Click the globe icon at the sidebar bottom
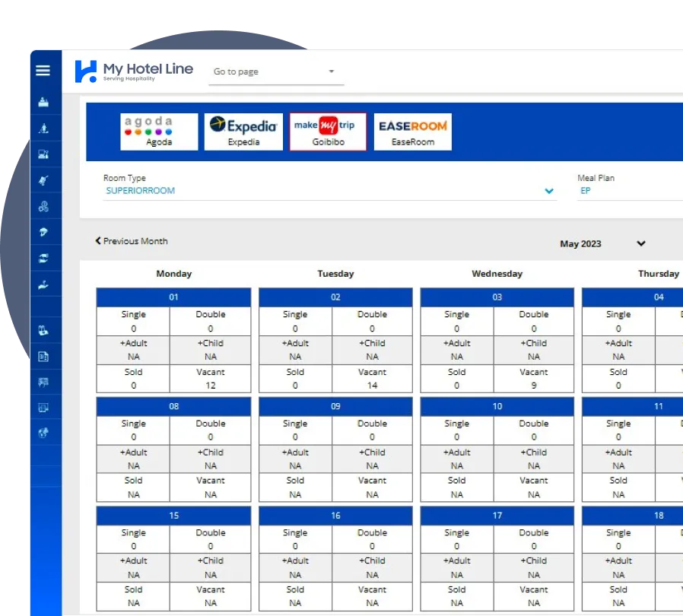This screenshot has width=683, height=616. pos(43,432)
